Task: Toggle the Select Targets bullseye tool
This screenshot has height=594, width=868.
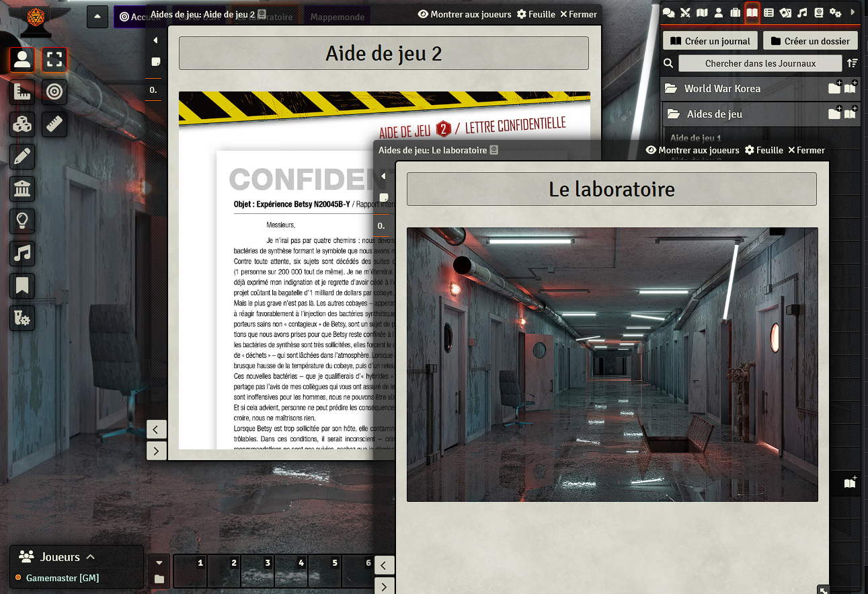Action: coord(54,91)
